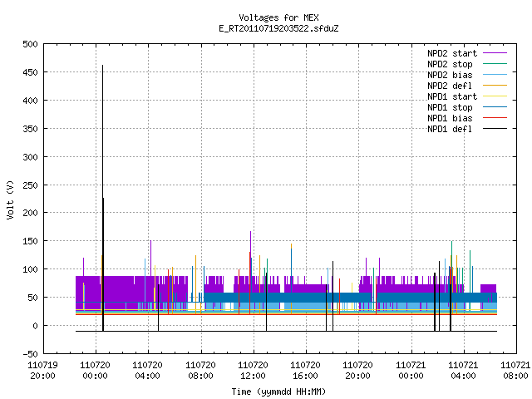Click the file name E_RT20110719203522.sfduZ
Screen dimensions: 532x399
(278, 28)
